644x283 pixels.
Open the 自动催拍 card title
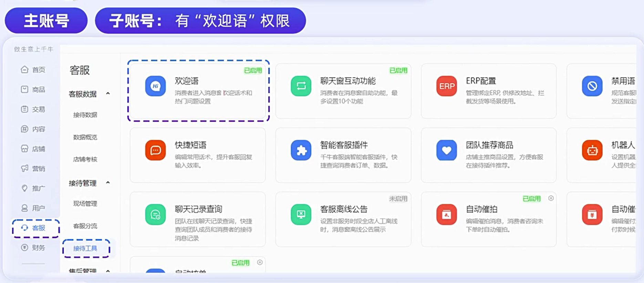coord(481,209)
